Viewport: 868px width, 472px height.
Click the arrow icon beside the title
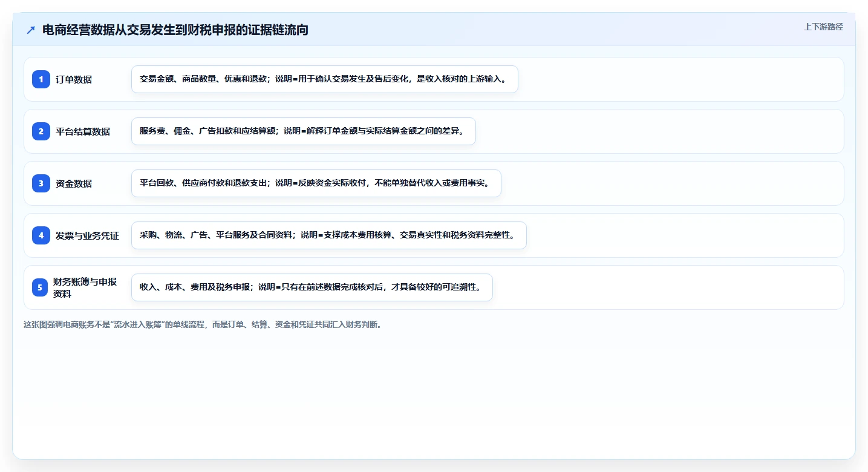pyautogui.click(x=31, y=30)
